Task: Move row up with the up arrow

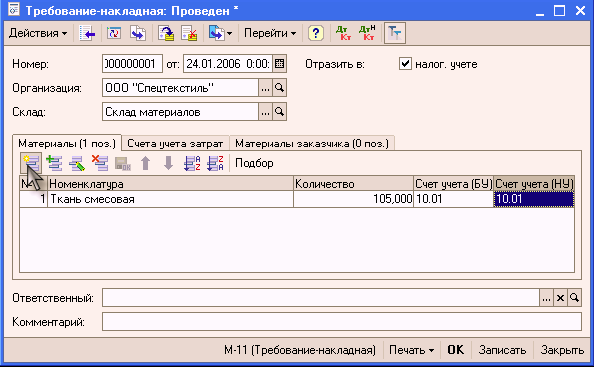Action: tap(145, 163)
